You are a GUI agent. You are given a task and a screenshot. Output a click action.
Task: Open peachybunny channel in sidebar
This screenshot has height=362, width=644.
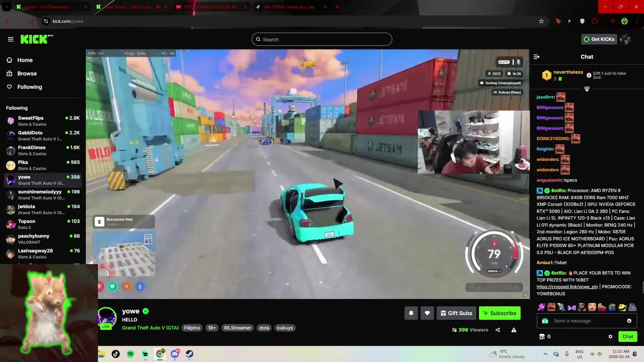click(x=43, y=239)
